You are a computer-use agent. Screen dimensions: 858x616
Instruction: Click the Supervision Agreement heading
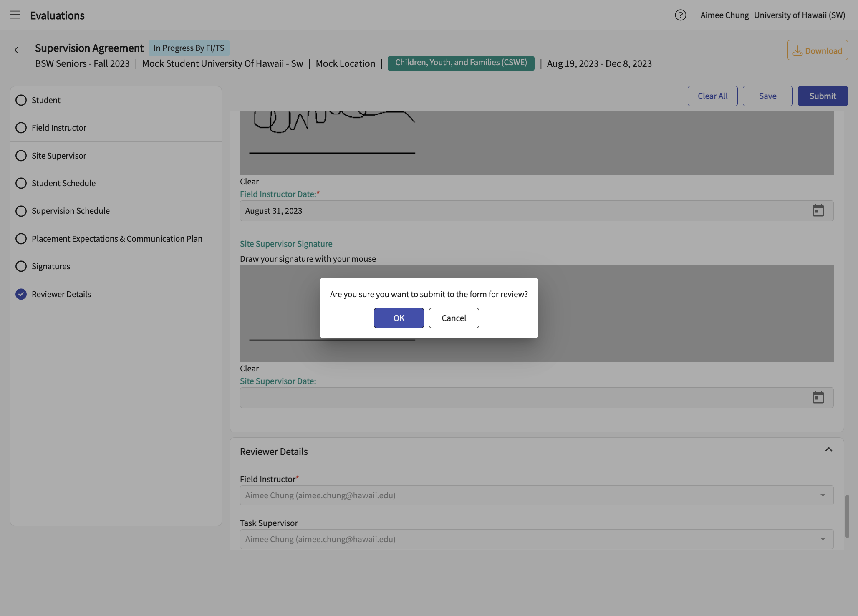[89, 48]
